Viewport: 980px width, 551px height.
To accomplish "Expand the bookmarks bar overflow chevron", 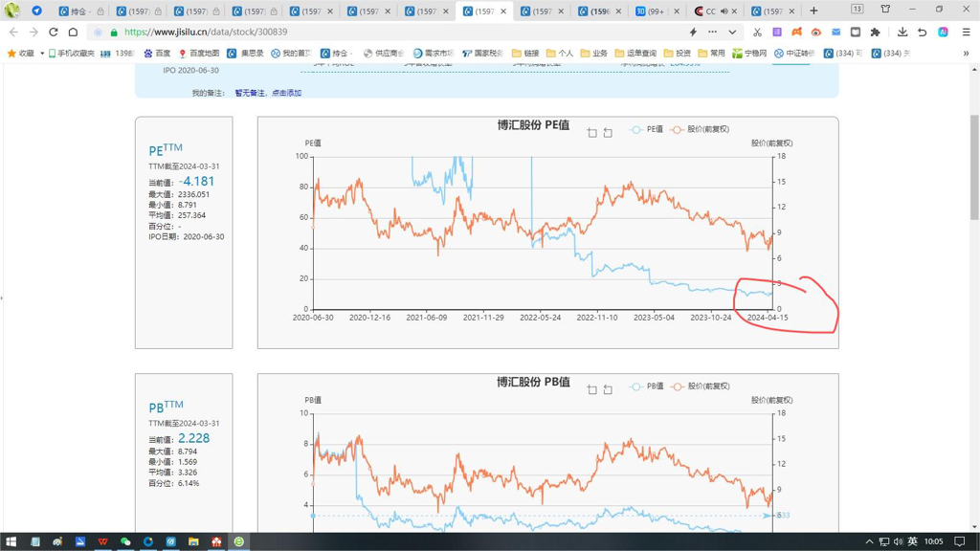I will pyautogui.click(x=966, y=54).
